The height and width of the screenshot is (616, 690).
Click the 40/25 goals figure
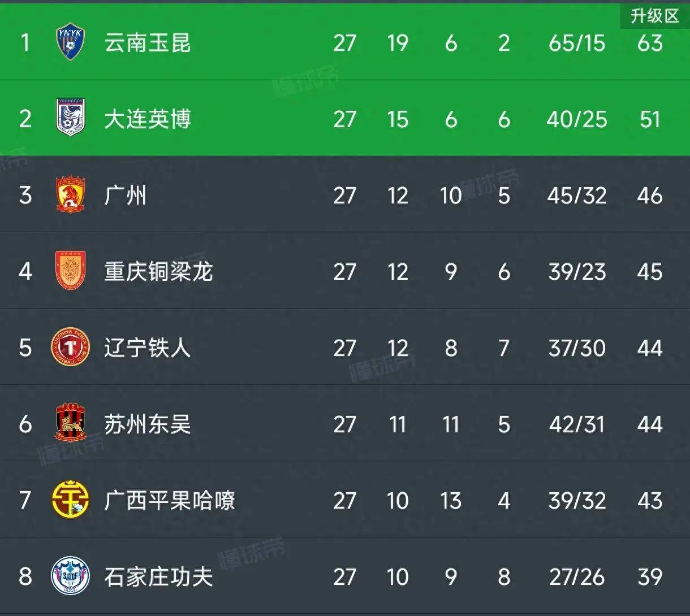coord(577,120)
